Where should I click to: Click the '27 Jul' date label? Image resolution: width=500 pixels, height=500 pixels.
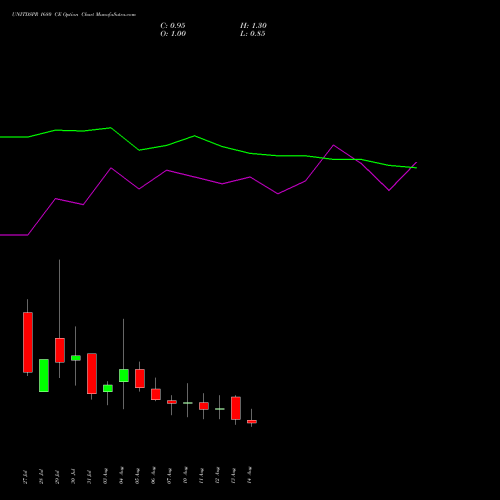tap(25, 477)
